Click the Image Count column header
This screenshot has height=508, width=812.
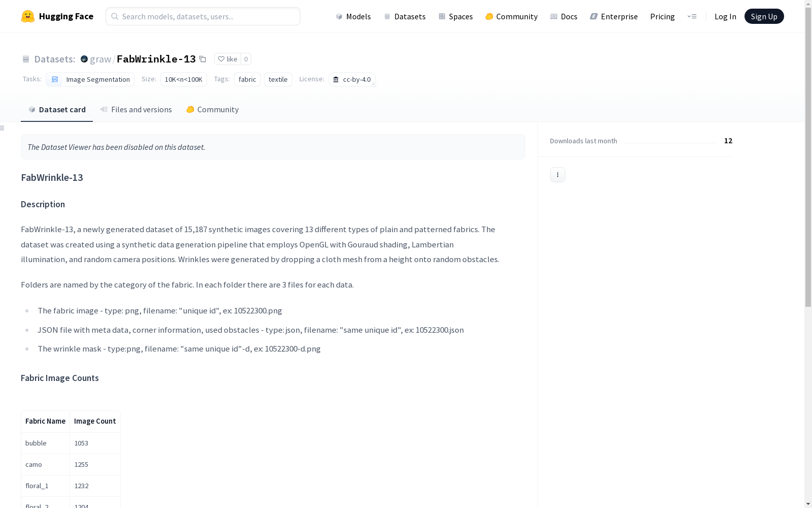(95, 421)
